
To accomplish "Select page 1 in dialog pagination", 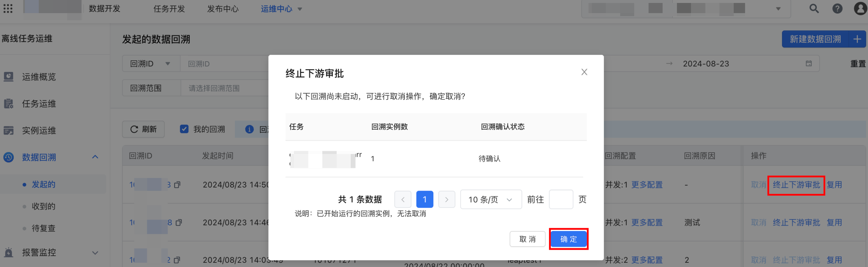I will coord(425,199).
